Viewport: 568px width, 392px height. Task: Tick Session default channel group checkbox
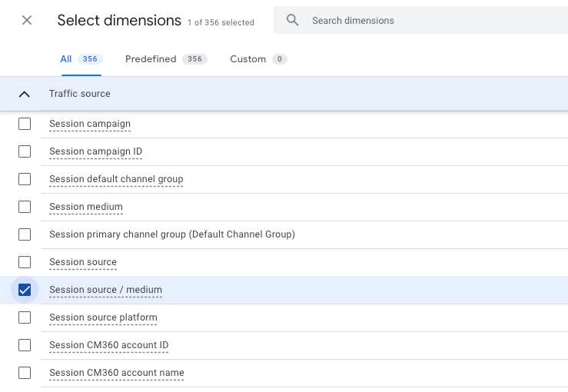(x=25, y=179)
